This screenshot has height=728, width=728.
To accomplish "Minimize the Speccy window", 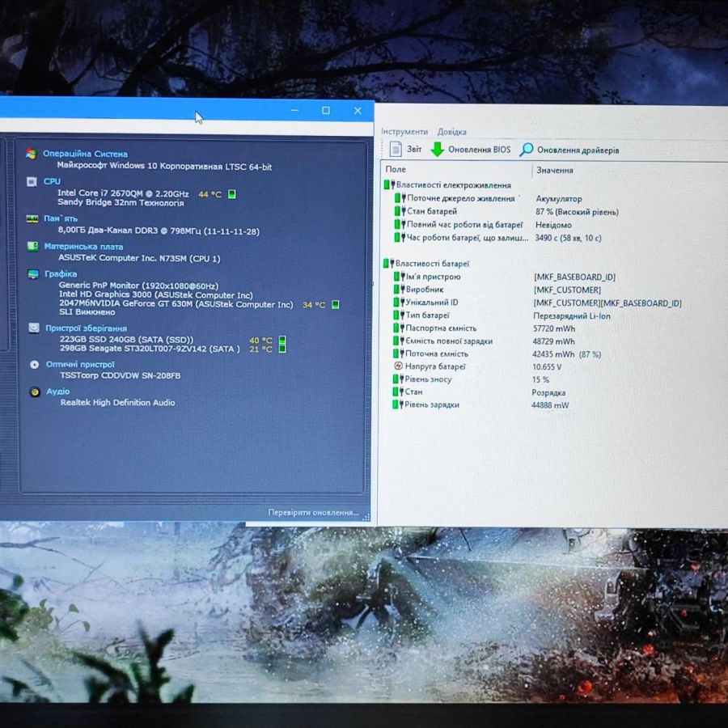I will tap(294, 111).
